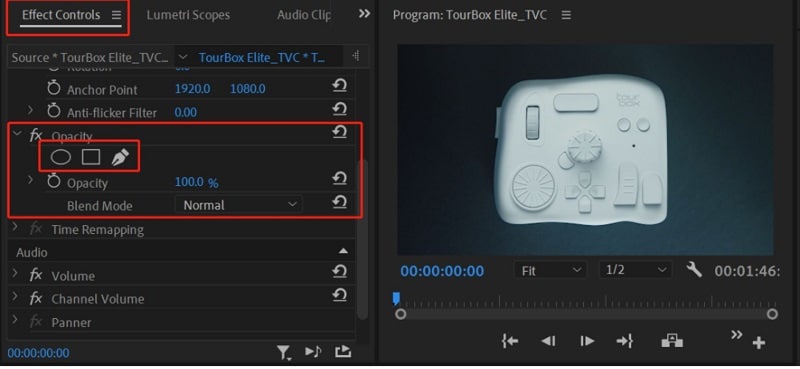Open the Program Monitor button editor plus
This screenshot has height=369, width=800.
tap(759, 343)
